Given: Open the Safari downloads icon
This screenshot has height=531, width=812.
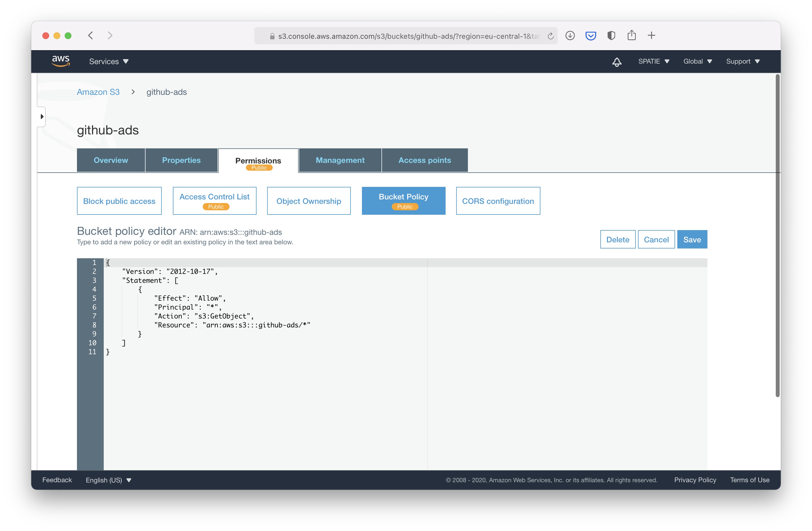Looking at the screenshot, I should (x=570, y=35).
